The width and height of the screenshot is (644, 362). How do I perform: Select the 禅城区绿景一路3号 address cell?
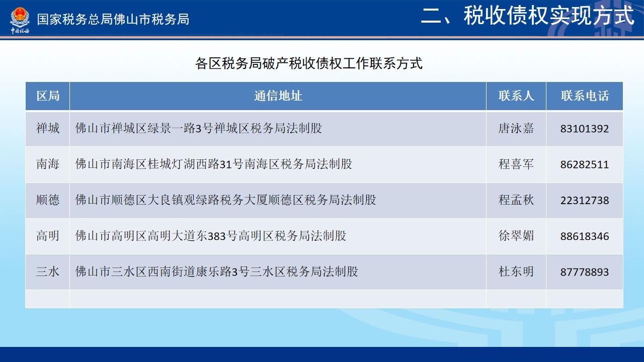pos(278,129)
